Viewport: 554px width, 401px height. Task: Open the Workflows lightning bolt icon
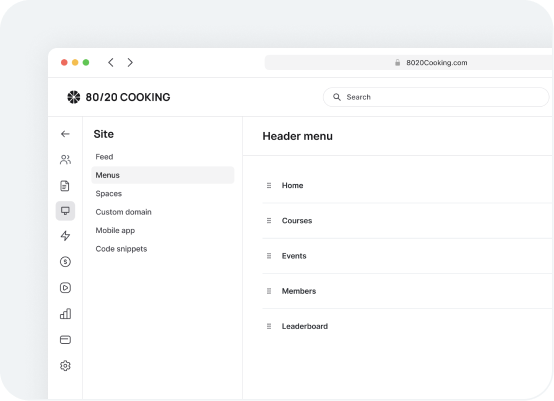coord(65,236)
